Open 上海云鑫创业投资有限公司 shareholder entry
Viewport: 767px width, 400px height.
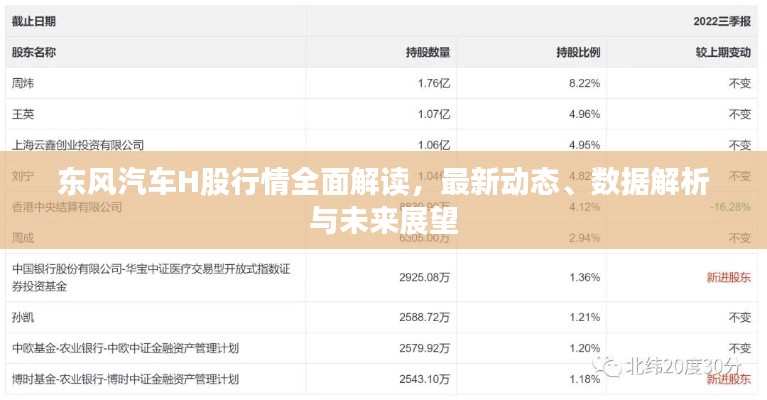point(77,145)
